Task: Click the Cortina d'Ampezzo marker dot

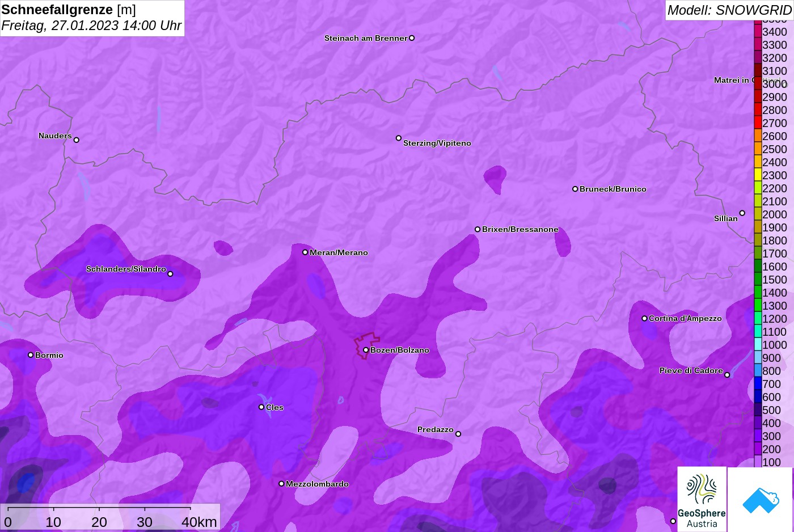Action: tap(644, 318)
